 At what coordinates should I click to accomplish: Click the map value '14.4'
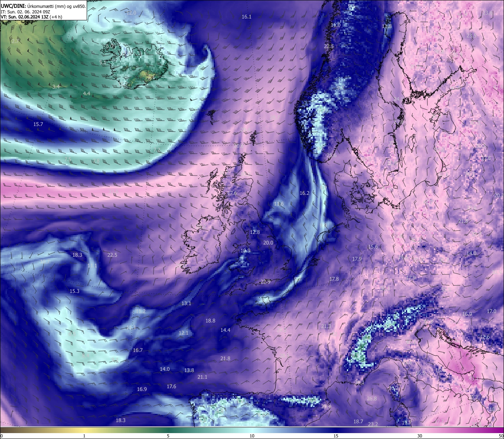[225, 330]
